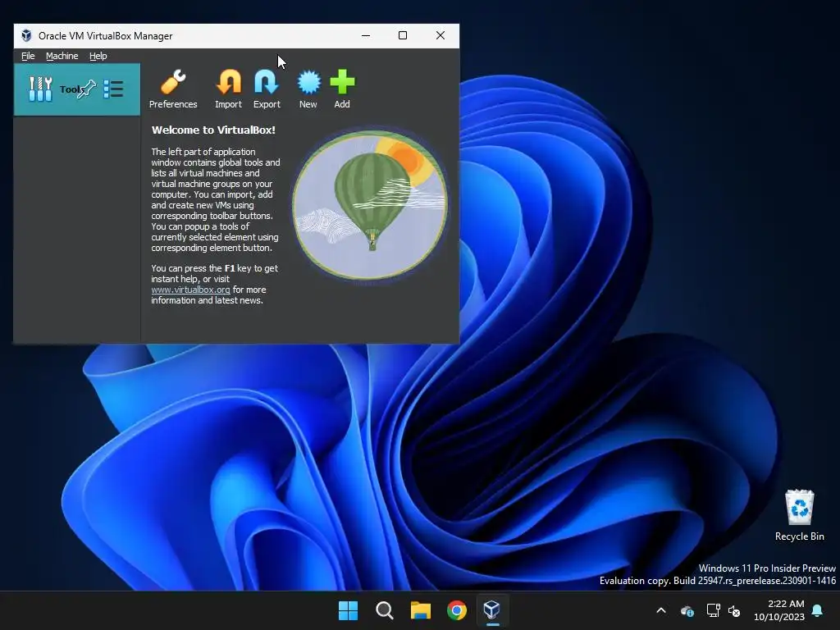Visit the www.virtualbox.org link
The image size is (840, 630).
pos(190,290)
